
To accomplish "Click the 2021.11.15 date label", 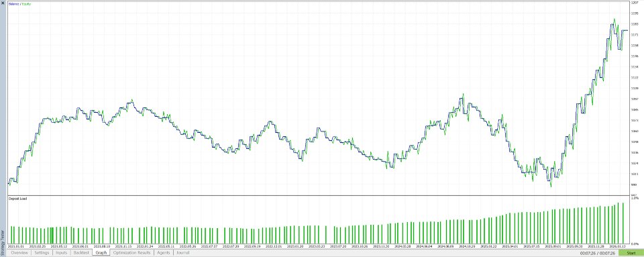I will (123, 247).
